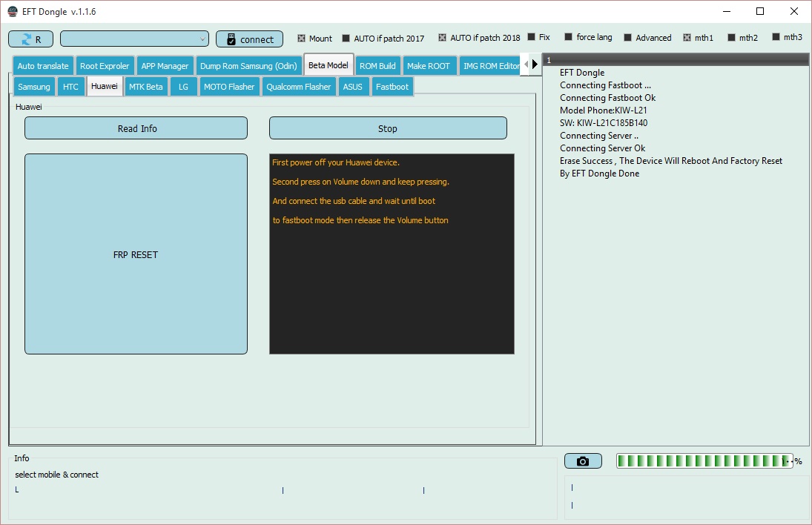
Task: Toggle the mth1 checkbox
Action: 687,37
